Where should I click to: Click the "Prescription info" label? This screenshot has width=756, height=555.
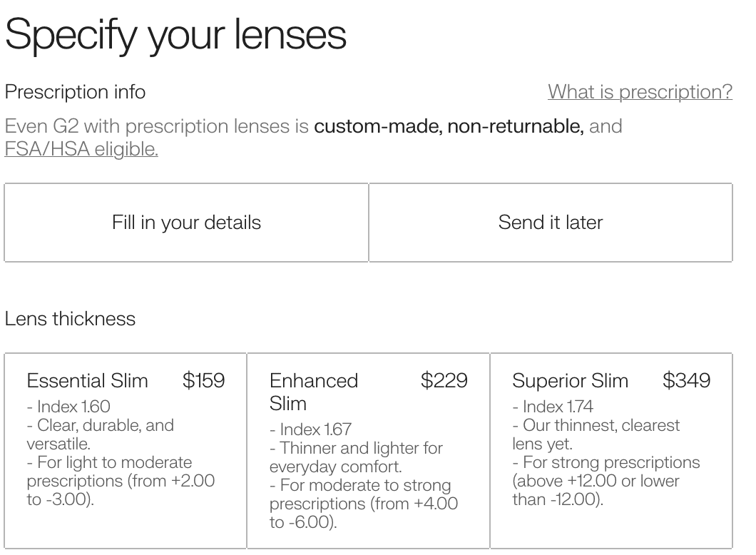[75, 91]
